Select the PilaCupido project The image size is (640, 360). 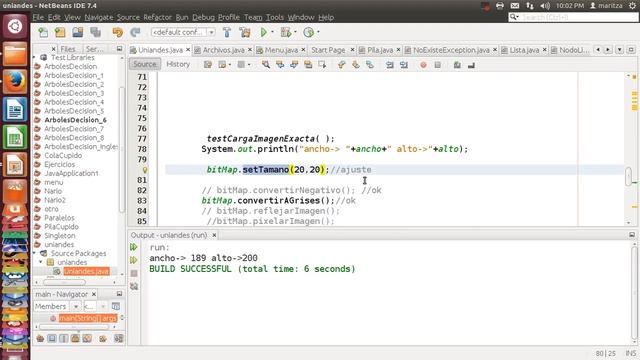pyautogui.click(x=61, y=227)
